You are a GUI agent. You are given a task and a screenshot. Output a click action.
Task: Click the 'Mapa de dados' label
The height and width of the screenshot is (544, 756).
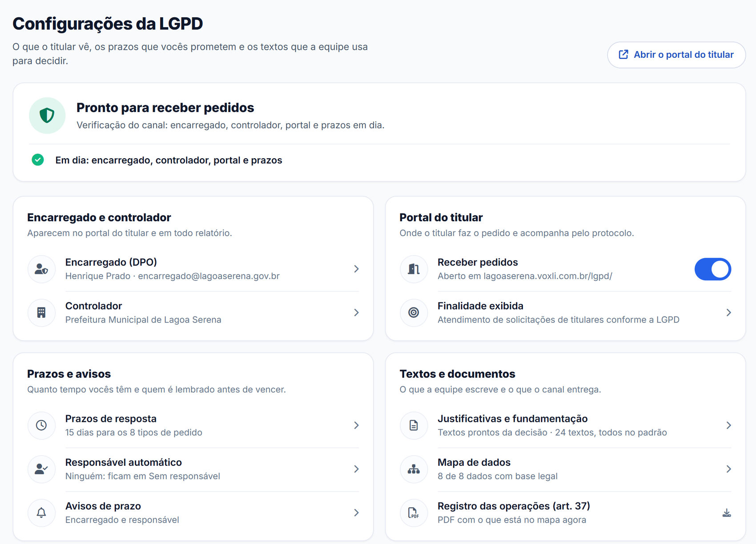(x=474, y=462)
